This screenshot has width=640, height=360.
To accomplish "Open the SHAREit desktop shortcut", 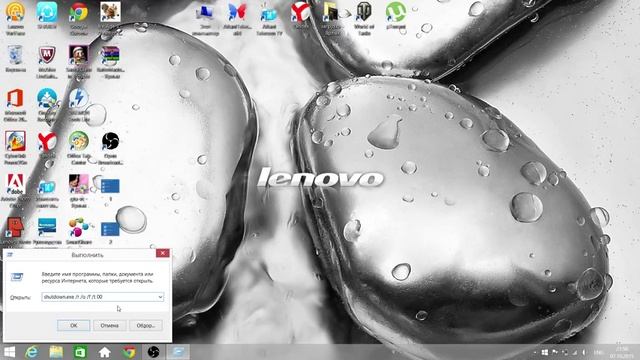I will [x=47, y=16].
